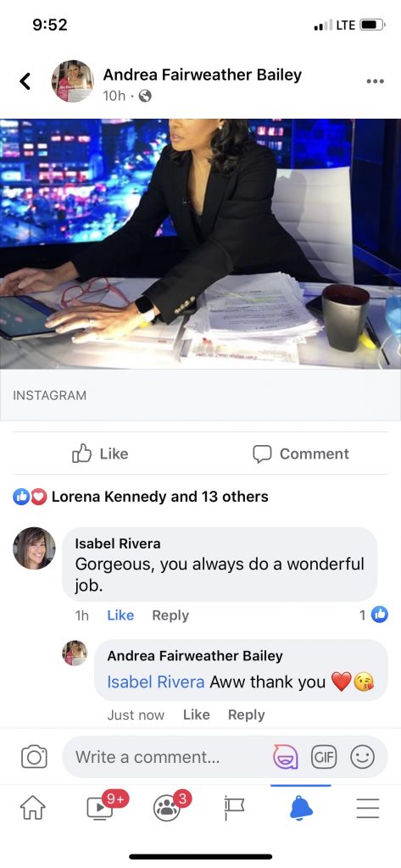Open the Notifications bell tab
Viewport: 401px width, 868px height.
pos(301,809)
